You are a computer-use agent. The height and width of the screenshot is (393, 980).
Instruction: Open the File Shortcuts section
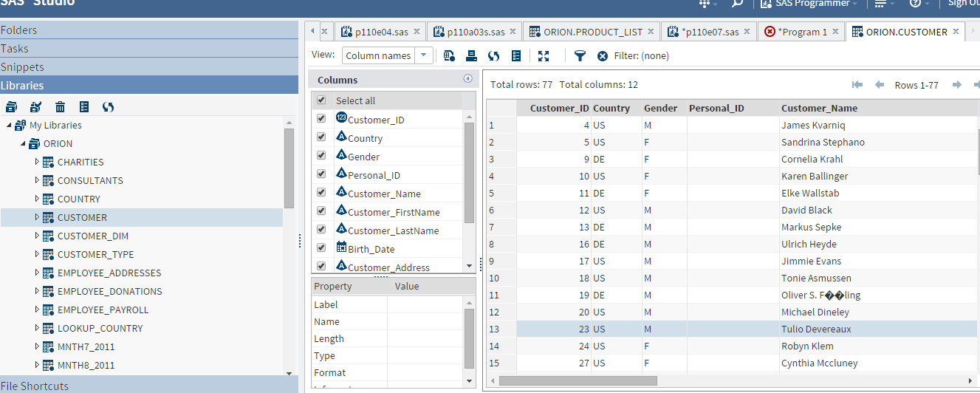35,386
